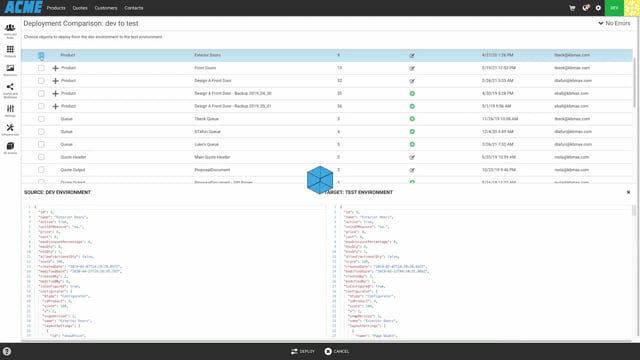Click the ACME logo

(23, 7)
